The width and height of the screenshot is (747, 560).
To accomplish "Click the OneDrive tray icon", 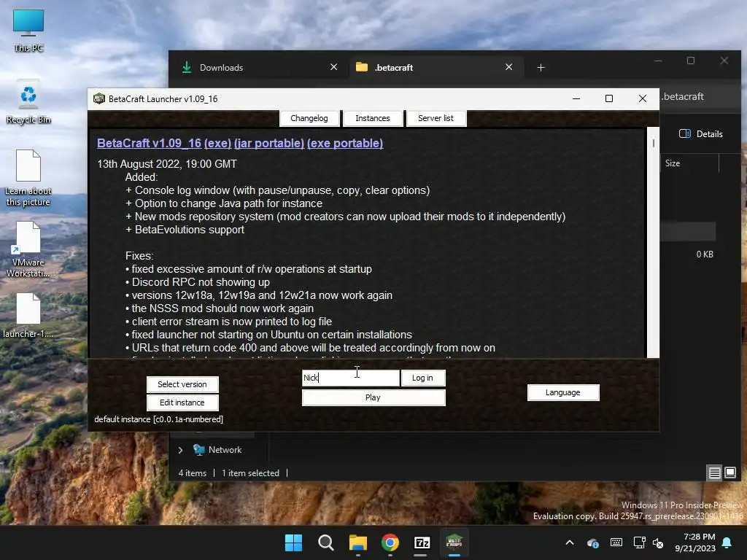I will coord(593,542).
